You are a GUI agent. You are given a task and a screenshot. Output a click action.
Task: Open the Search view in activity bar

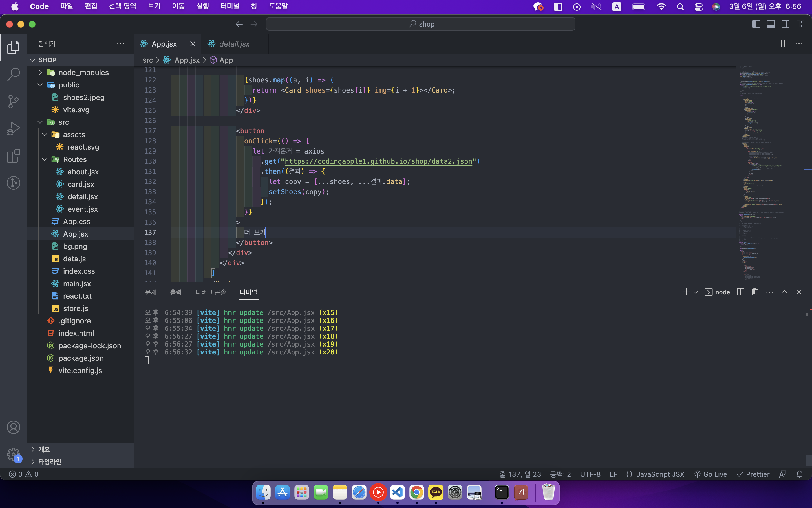[x=14, y=74]
